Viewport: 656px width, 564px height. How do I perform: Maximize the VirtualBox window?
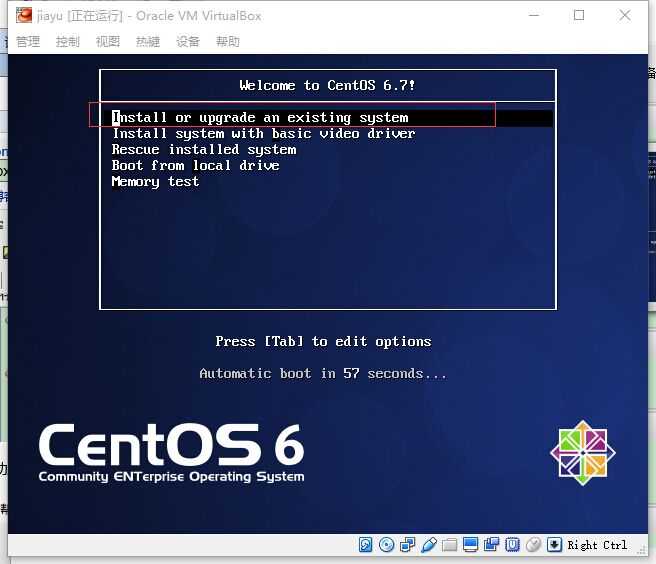click(579, 15)
